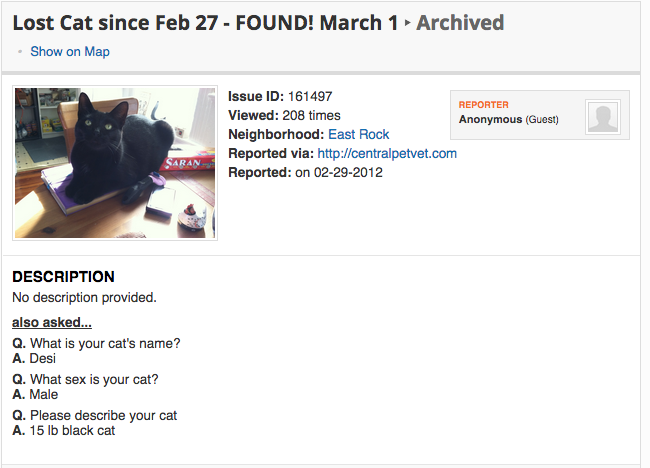This screenshot has width=650, height=468.
Task: Click the Issue ID number 161497
Action: (310, 96)
